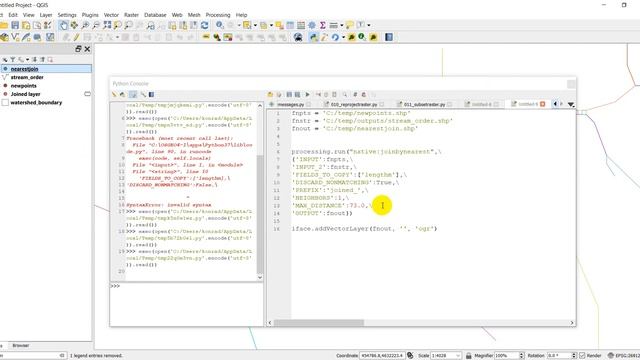The width and height of the screenshot is (640, 360).
Task: Click the console Help icon
Action: 151,95
